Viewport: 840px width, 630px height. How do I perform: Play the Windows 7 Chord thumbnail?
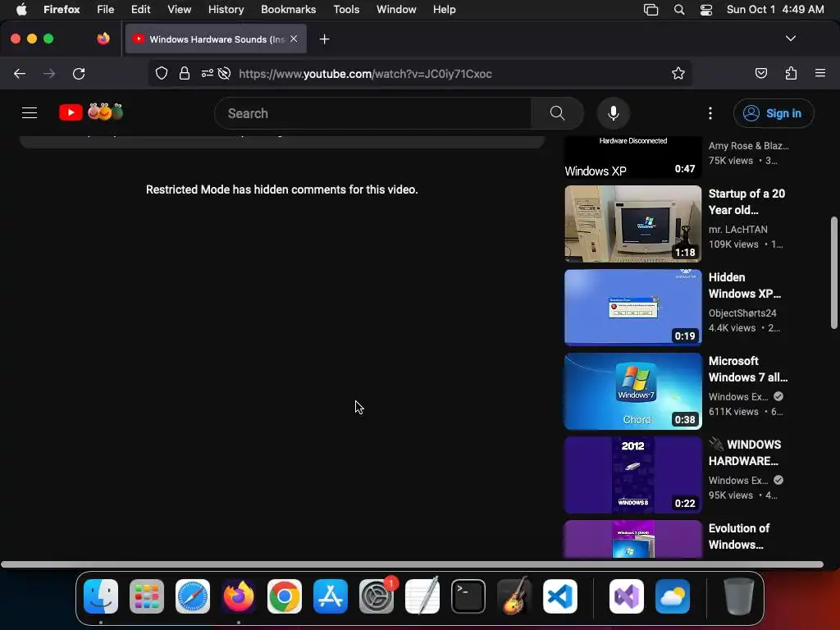pos(633,391)
